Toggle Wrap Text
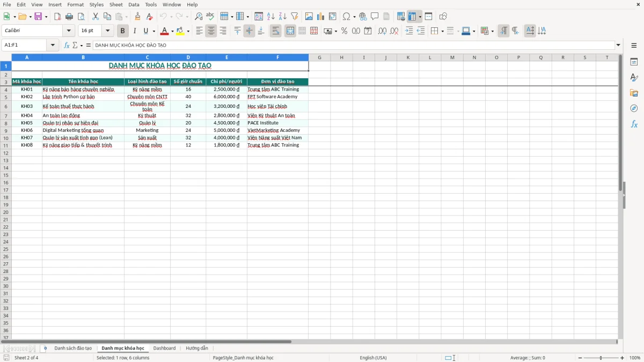 point(275,31)
